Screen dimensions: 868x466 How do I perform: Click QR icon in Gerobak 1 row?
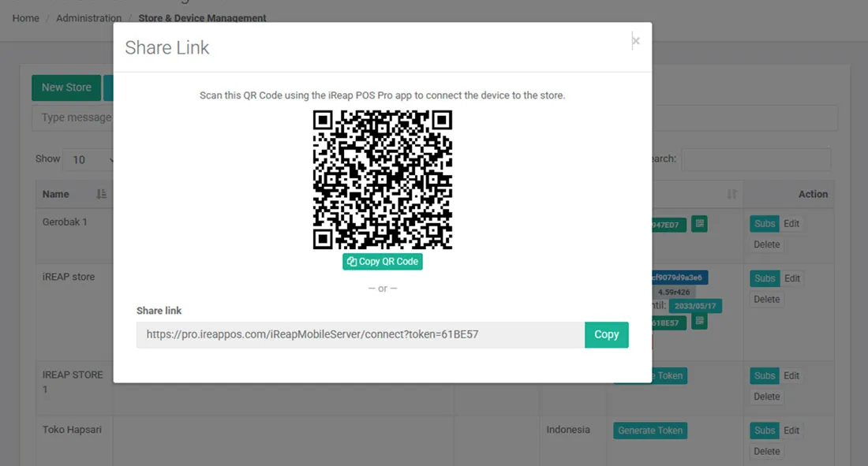(x=699, y=224)
